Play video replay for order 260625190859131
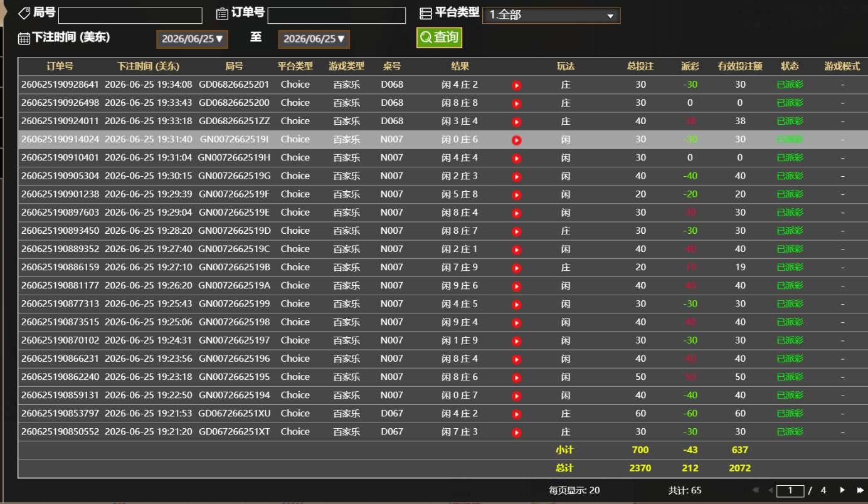 (517, 396)
